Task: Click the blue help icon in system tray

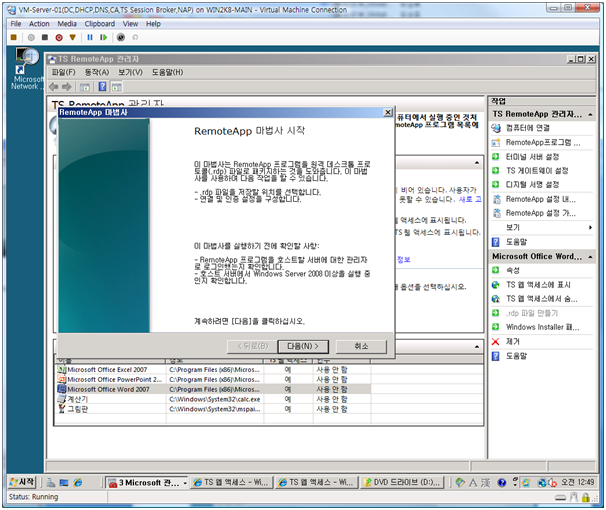Action: click(x=502, y=483)
